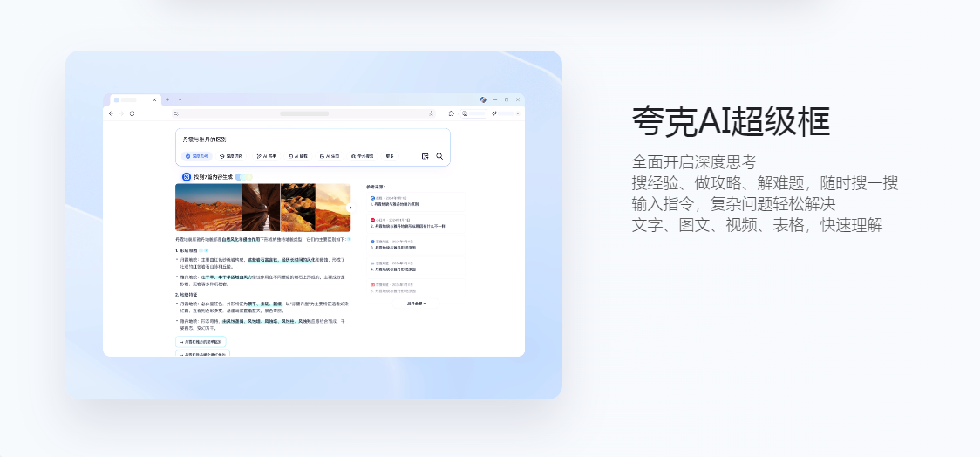Click the line 输入指令,复杂问题轻松解决
980x457 pixels.
733,204
